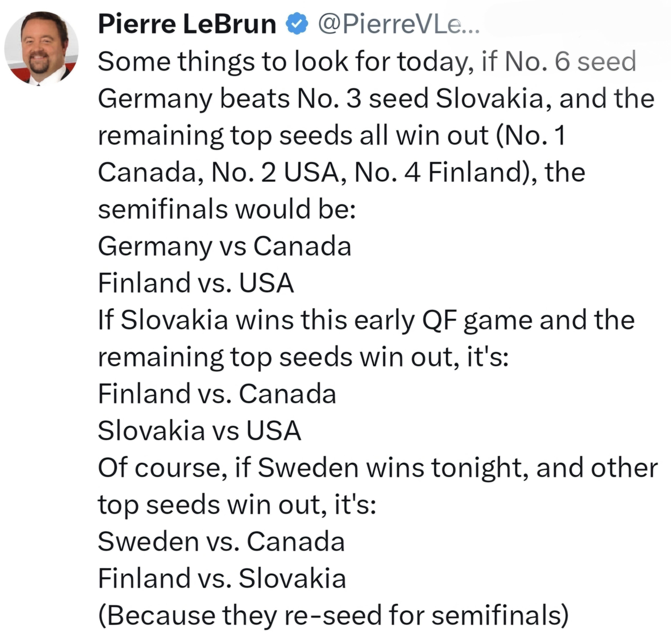
Task: Select the 'Germany vs Canada' matchup line
Action: pos(225,246)
